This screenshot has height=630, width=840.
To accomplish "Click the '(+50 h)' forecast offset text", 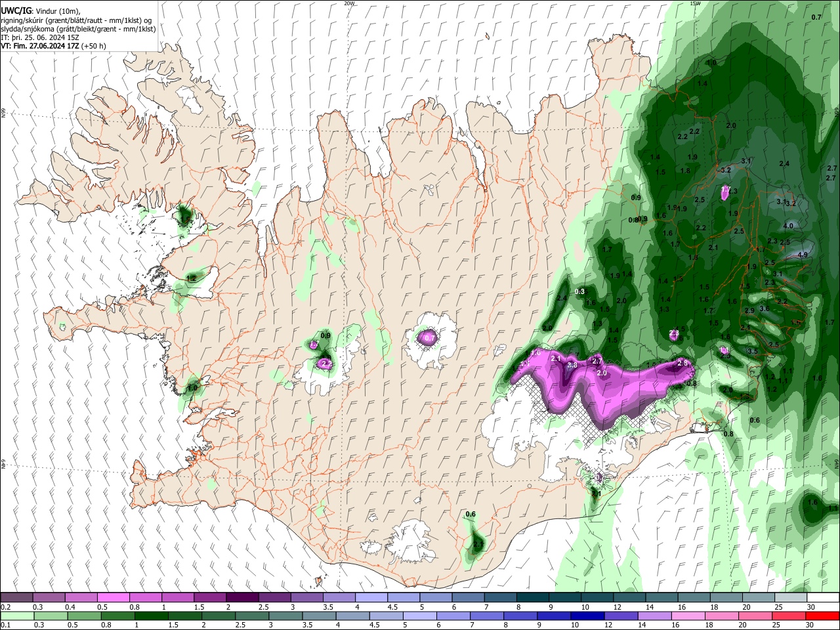I will pos(94,46).
